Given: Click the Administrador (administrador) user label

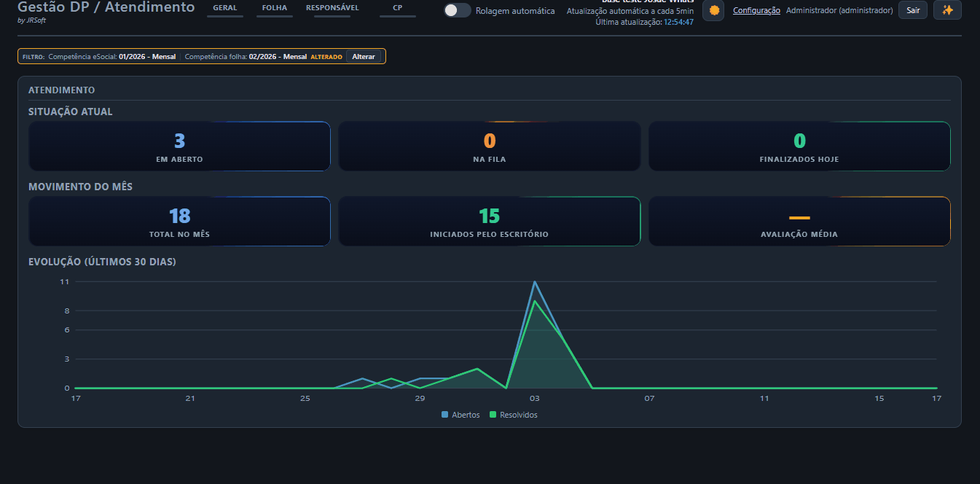Looking at the screenshot, I should pos(839,10).
